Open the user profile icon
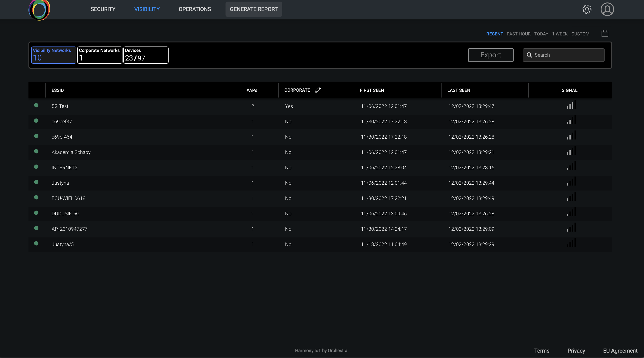 (607, 9)
